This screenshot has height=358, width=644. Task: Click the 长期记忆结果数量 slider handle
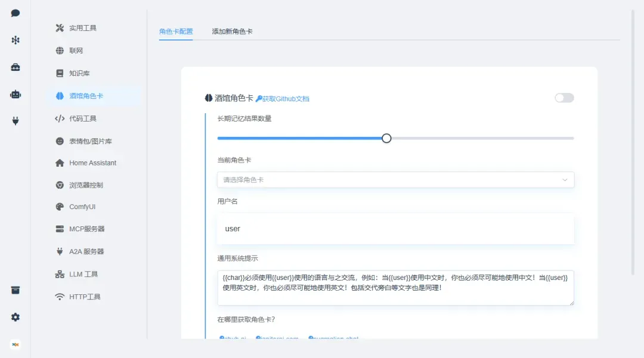click(386, 138)
